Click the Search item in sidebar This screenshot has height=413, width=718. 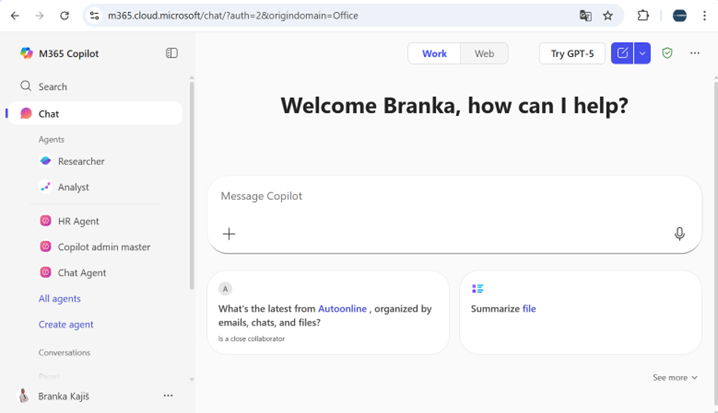point(52,86)
